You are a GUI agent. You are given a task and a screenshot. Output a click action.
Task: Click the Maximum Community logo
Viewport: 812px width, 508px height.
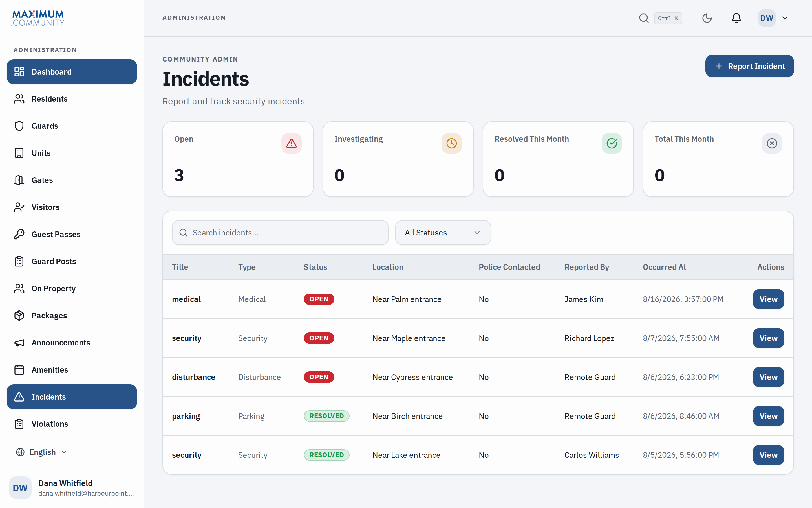[38, 18]
